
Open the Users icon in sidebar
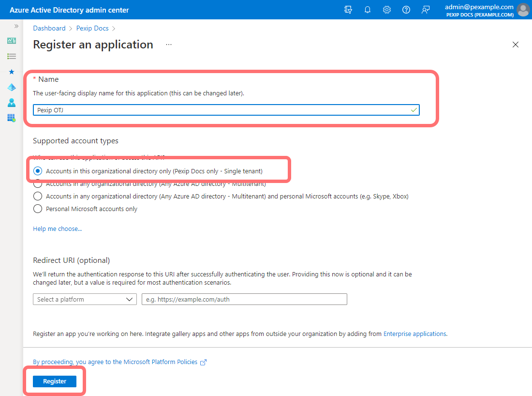click(12, 103)
